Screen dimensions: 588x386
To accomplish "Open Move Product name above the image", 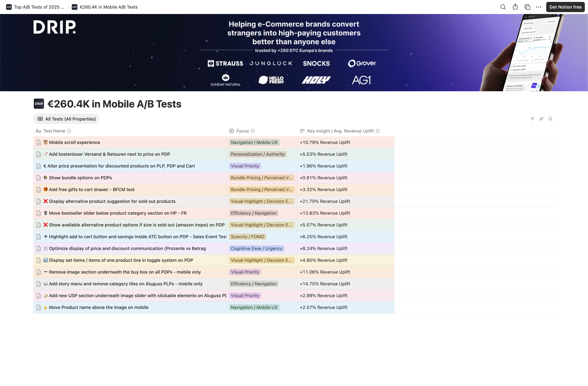I will click(x=99, y=307).
